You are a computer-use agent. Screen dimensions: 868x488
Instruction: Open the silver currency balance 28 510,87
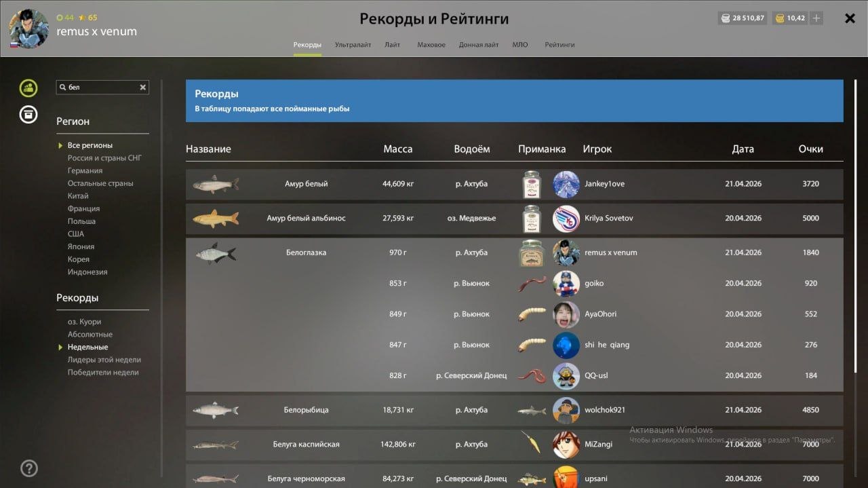pyautogui.click(x=743, y=18)
